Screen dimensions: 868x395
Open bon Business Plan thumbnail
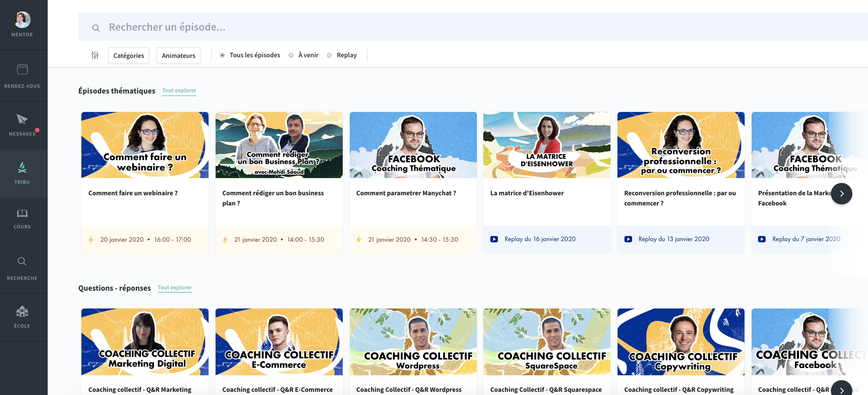(279, 145)
